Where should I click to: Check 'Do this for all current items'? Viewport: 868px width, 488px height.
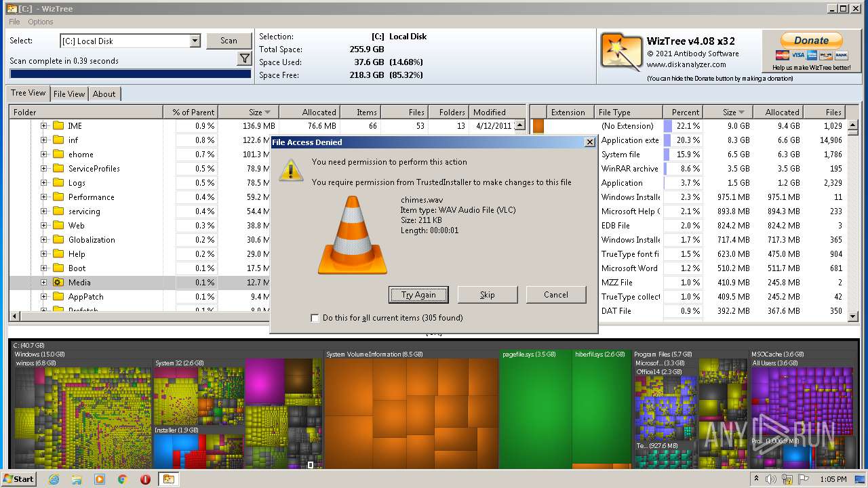click(x=315, y=318)
